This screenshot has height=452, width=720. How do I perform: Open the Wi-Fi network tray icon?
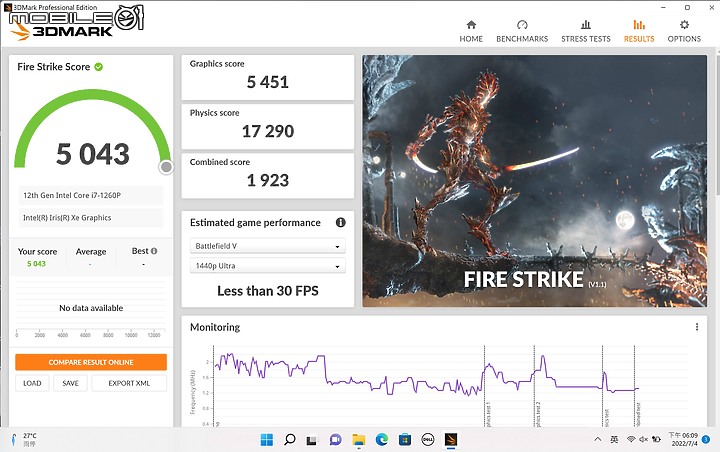[x=631, y=439]
